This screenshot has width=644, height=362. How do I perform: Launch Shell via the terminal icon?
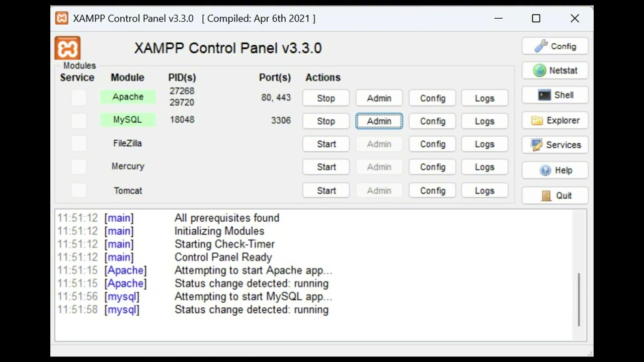click(544, 95)
